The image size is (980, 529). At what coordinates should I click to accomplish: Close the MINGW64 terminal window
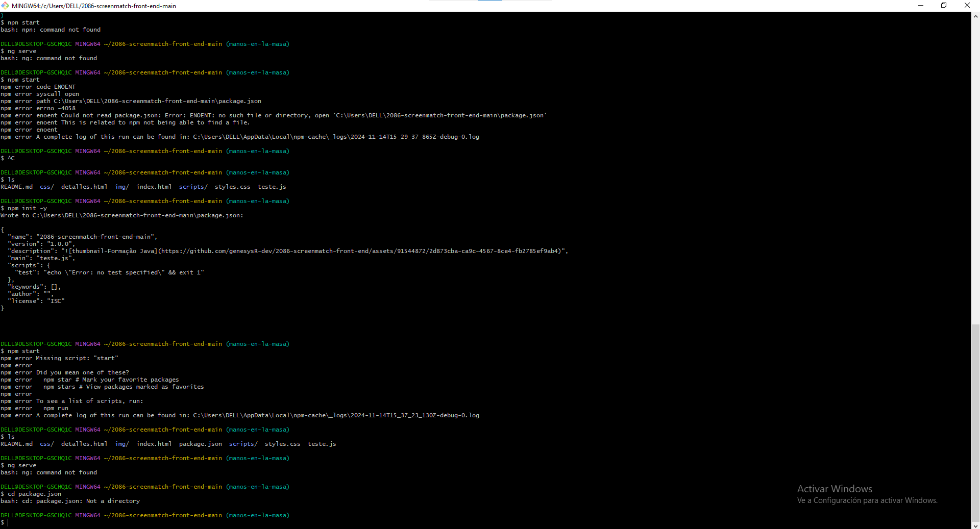coord(967,6)
